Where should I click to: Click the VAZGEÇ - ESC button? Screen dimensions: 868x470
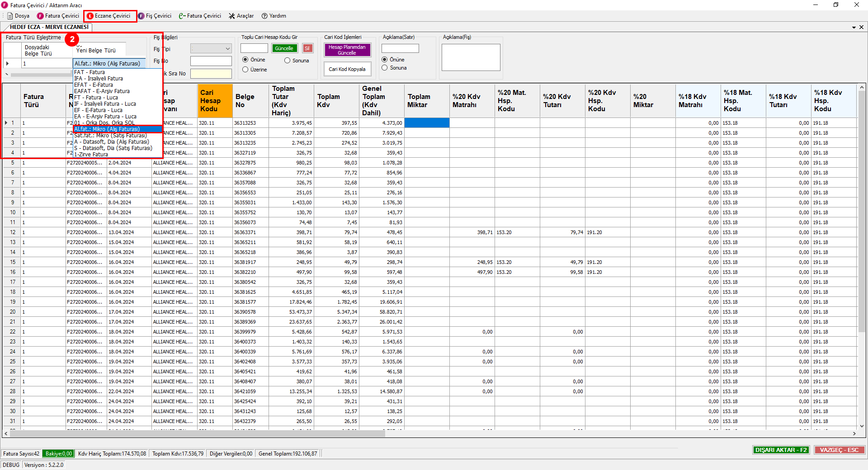pos(839,450)
